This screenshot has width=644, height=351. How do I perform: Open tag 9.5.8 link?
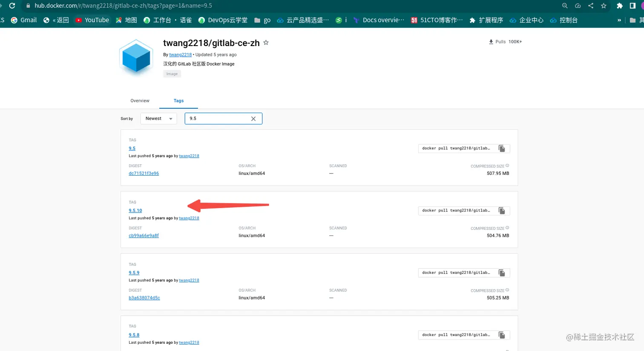[134, 335]
